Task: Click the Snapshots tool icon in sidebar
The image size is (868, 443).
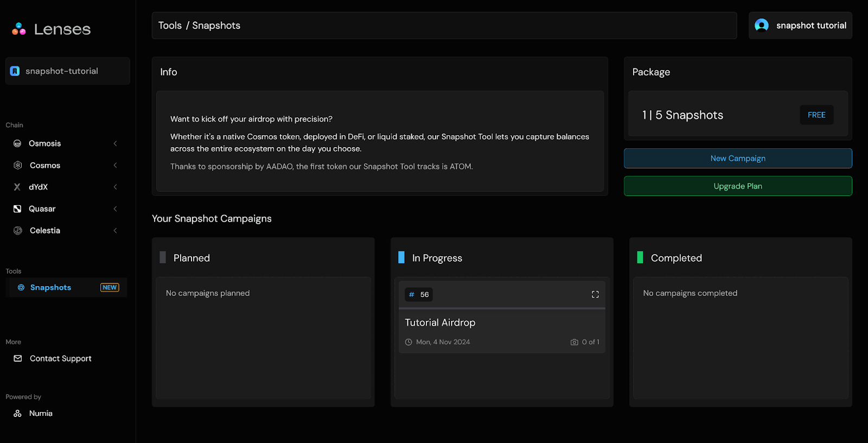Action: 21,287
